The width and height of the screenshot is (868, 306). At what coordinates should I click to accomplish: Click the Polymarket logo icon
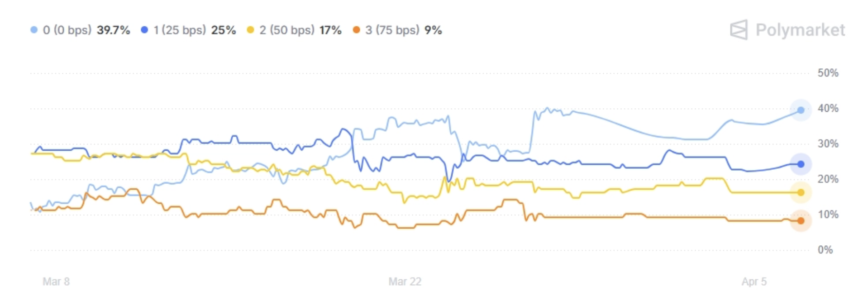pyautogui.click(x=739, y=30)
